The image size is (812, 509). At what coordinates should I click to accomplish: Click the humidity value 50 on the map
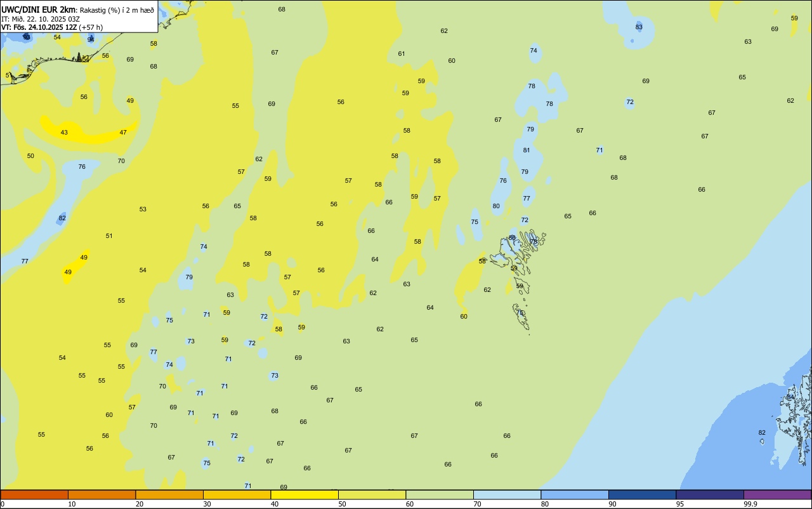30,156
